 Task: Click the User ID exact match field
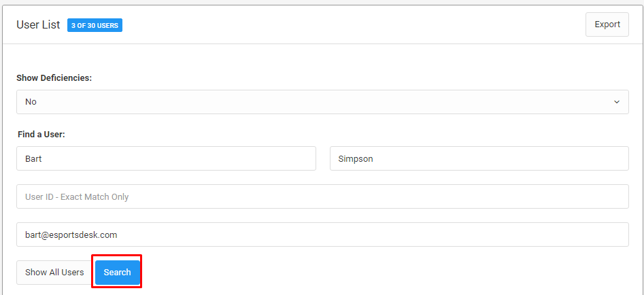point(322,196)
